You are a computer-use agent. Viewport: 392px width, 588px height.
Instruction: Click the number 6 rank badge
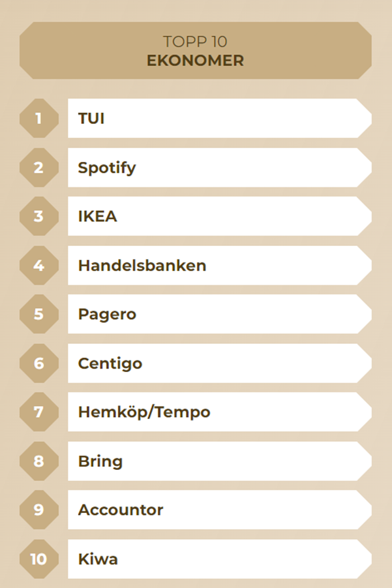pyautogui.click(x=39, y=364)
